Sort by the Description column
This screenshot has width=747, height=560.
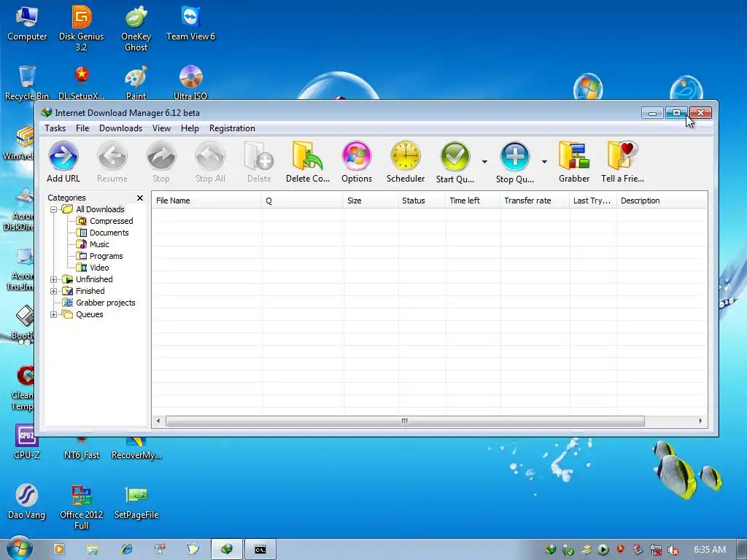(x=662, y=201)
